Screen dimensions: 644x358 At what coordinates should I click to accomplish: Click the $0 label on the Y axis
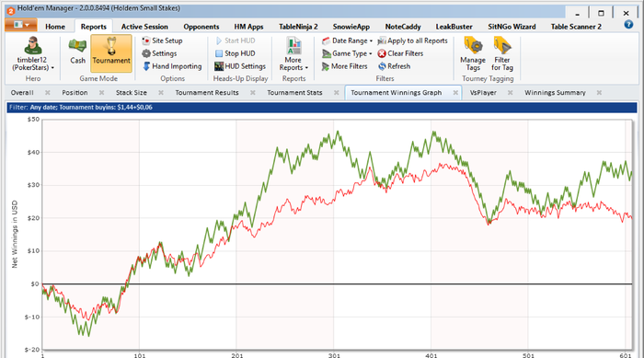point(35,284)
